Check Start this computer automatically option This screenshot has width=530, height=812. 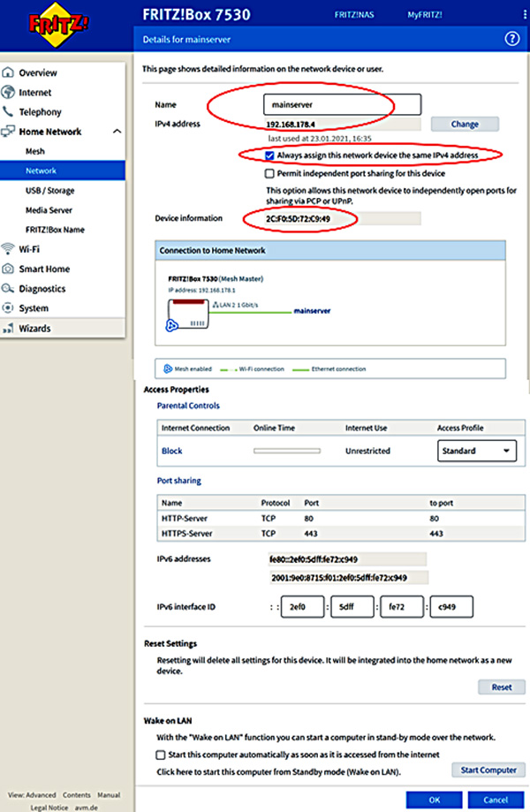click(161, 755)
